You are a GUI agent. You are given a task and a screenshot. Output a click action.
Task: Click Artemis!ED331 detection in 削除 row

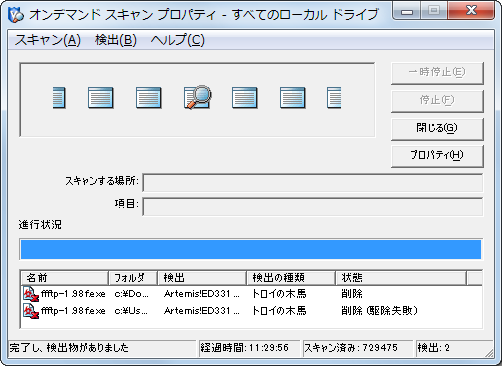click(201, 294)
